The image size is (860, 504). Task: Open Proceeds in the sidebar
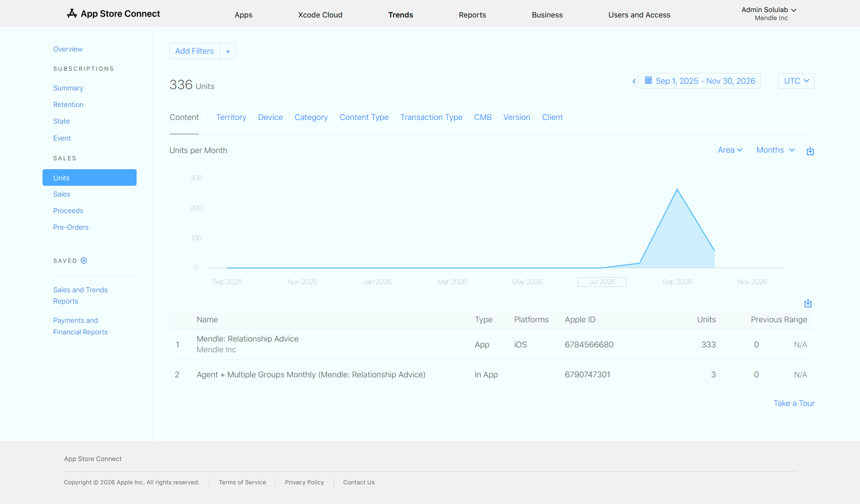click(68, 211)
